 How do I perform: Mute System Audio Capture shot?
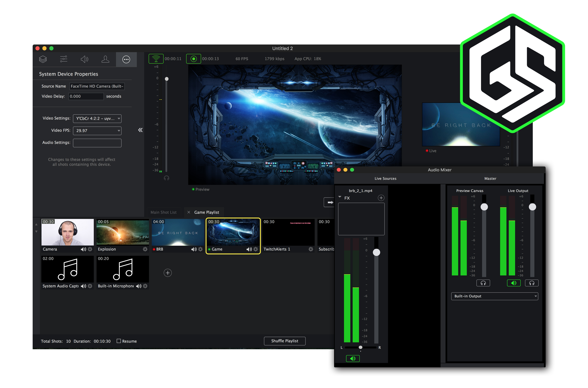click(x=83, y=286)
